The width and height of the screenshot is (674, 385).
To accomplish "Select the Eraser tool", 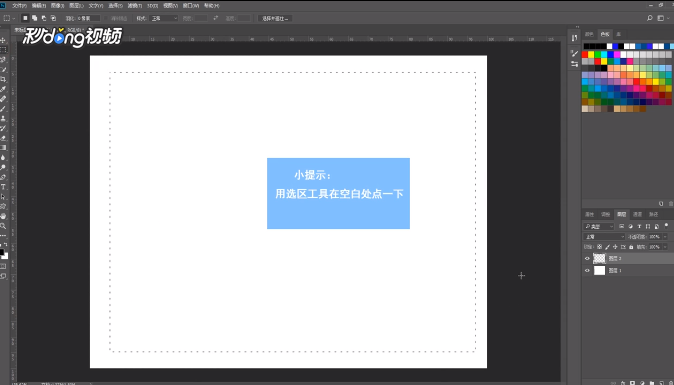I will tap(3, 138).
